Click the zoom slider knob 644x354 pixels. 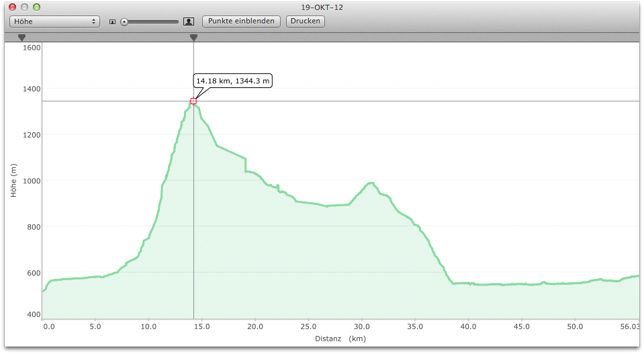[124, 21]
